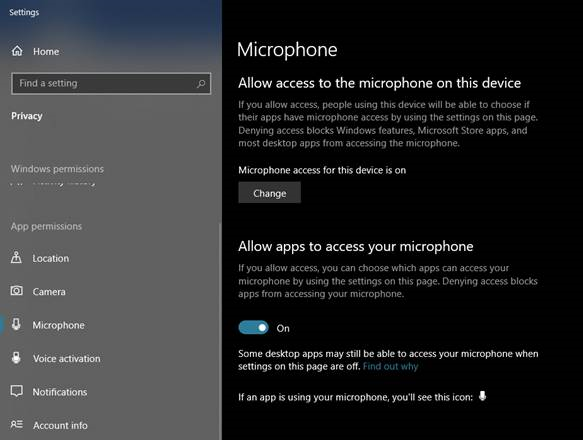Click 'Allow access to the microphone on this device' heading

click(380, 83)
